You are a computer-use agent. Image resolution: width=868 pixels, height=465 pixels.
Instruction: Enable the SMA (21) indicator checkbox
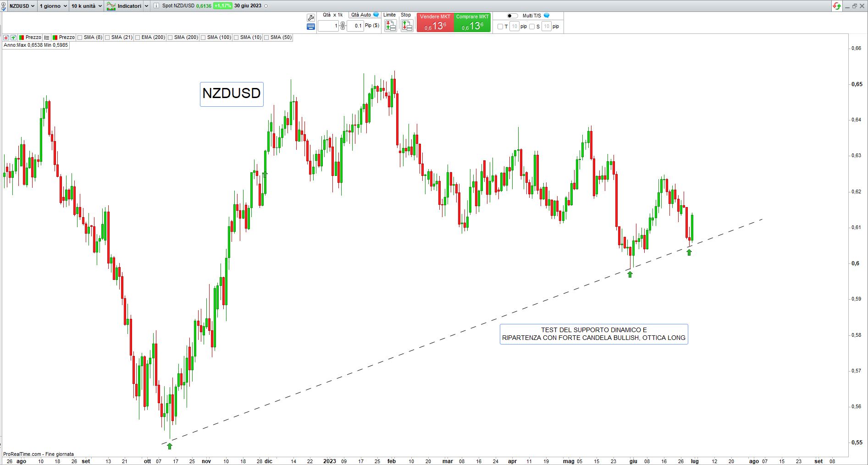pos(107,38)
